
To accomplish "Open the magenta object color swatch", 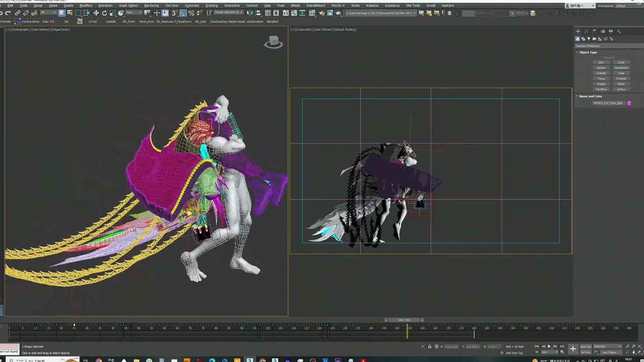I will click(x=629, y=103).
